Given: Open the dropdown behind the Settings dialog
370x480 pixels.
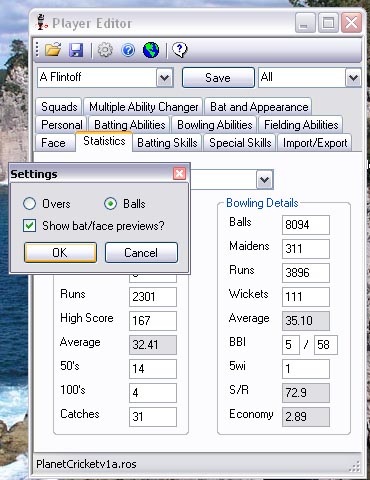Looking at the screenshot, I should tap(265, 180).
